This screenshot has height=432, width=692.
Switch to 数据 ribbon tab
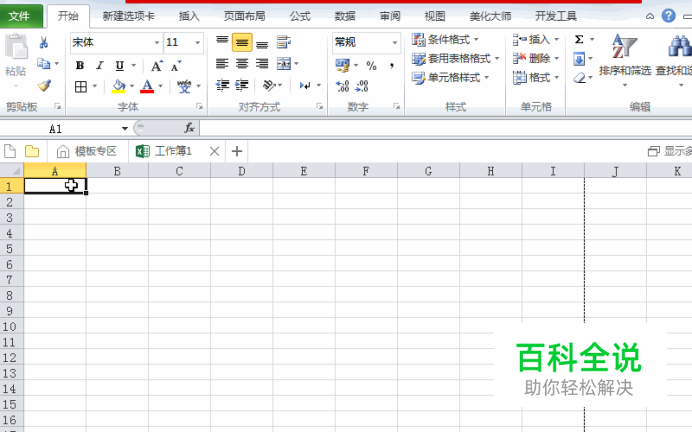pos(345,16)
